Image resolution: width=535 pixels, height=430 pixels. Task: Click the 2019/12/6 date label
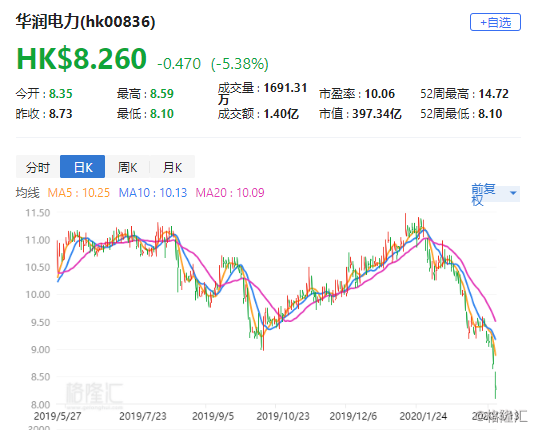(x=353, y=416)
